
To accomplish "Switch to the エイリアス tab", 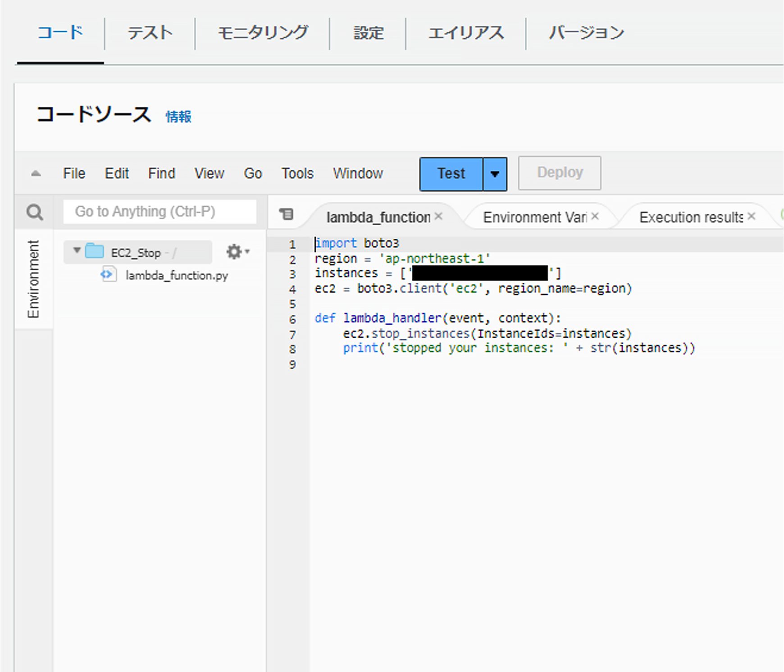I will [x=466, y=33].
